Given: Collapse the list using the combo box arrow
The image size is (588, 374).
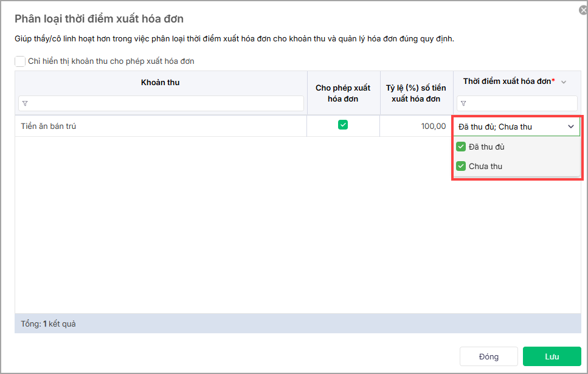Looking at the screenshot, I should click(571, 126).
